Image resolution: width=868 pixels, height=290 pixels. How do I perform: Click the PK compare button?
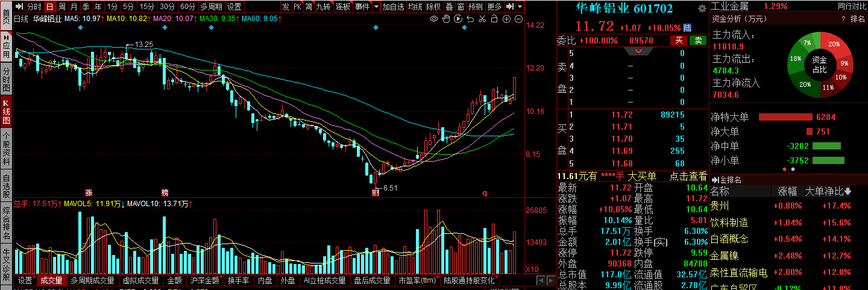[297, 7]
